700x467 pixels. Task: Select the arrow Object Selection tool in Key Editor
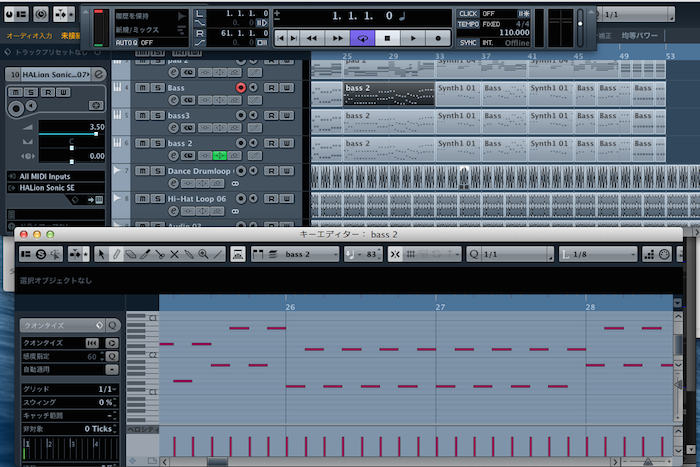[101, 254]
